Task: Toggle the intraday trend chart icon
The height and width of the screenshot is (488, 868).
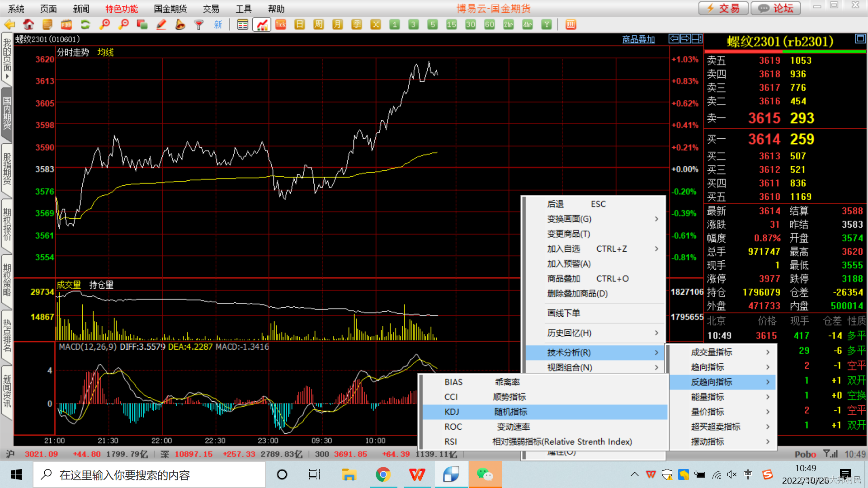Action: (262, 24)
